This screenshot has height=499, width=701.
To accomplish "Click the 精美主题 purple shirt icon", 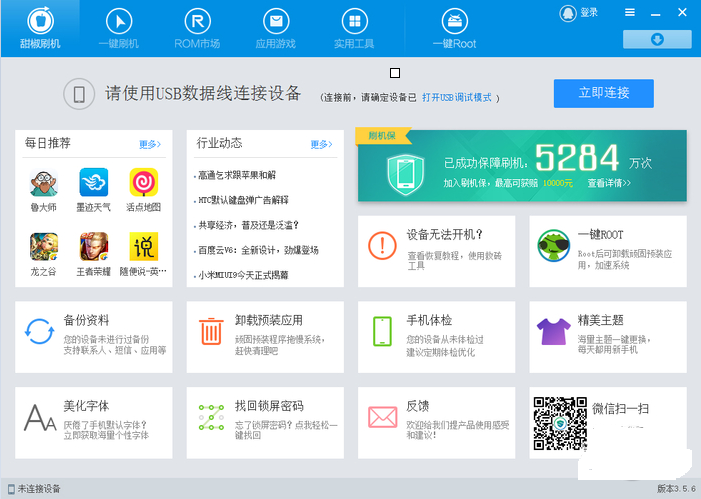I will (x=553, y=331).
